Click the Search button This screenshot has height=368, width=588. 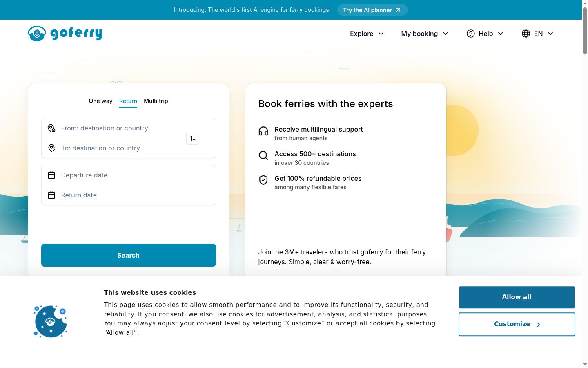129,255
